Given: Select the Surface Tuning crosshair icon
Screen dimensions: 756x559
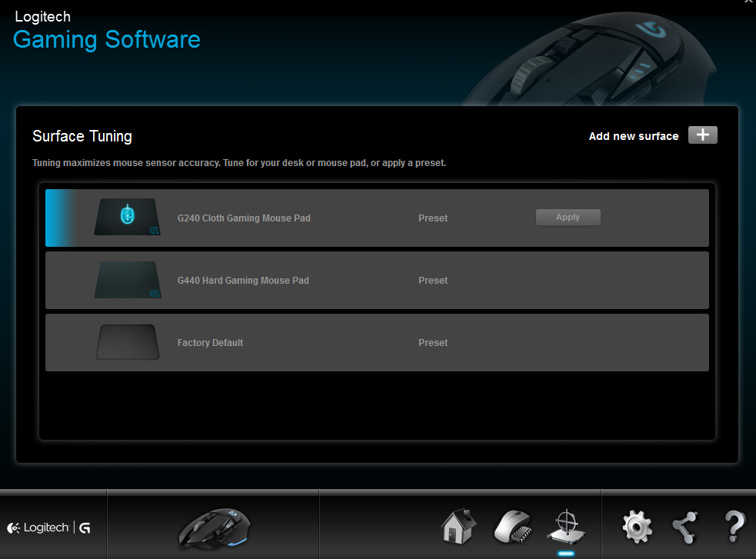Looking at the screenshot, I should (x=566, y=526).
